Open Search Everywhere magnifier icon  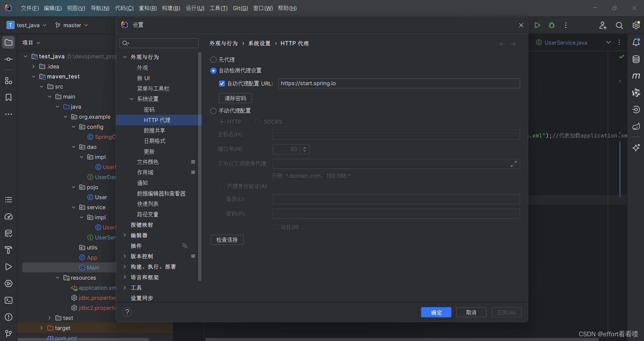[620, 25]
